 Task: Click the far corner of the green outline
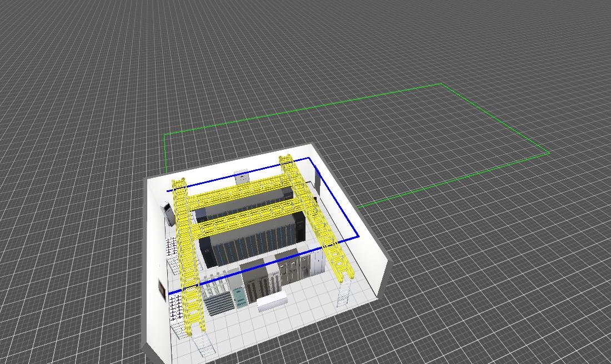click(442, 84)
